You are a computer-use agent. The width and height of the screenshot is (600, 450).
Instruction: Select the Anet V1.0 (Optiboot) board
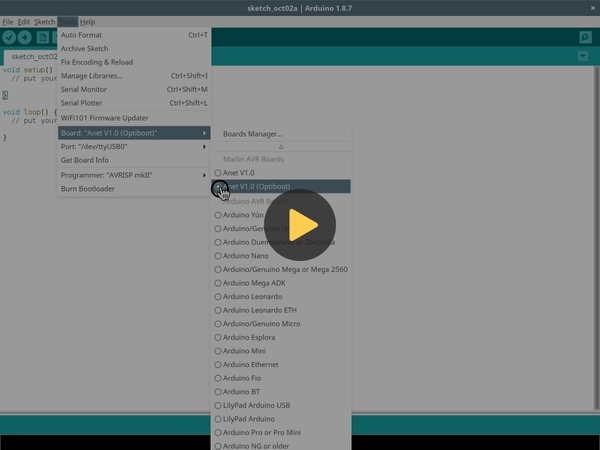[x=281, y=186]
